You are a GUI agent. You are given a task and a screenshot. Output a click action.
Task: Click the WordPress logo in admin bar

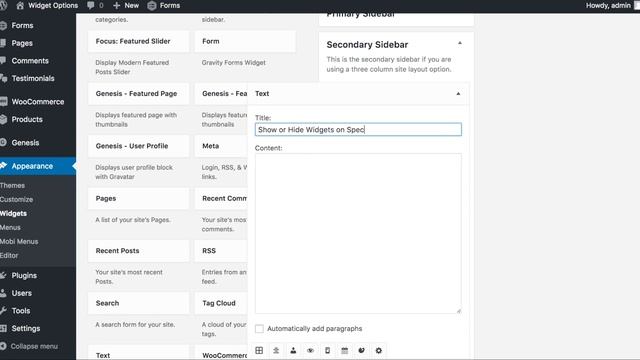point(3,5)
